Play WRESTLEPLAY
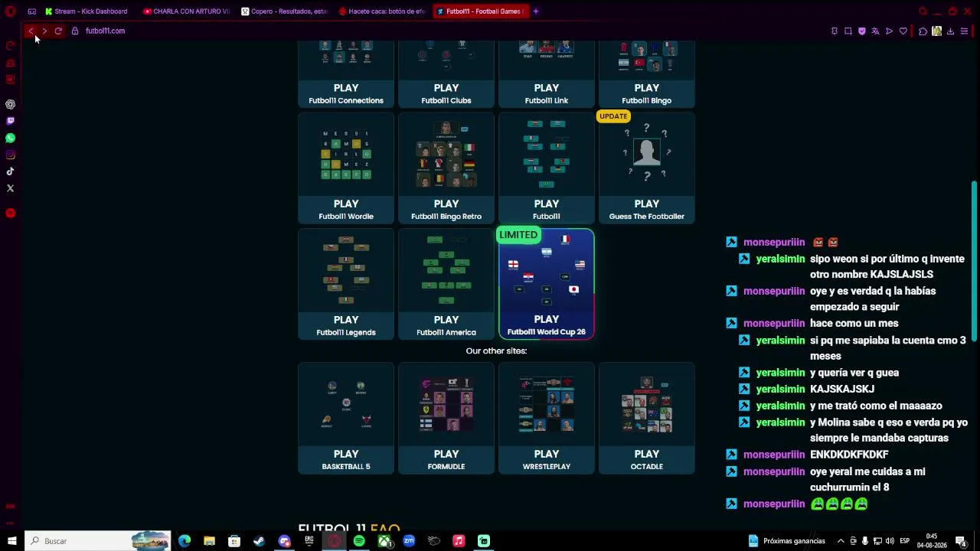The height and width of the screenshot is (551, 980). click(547, 419)
